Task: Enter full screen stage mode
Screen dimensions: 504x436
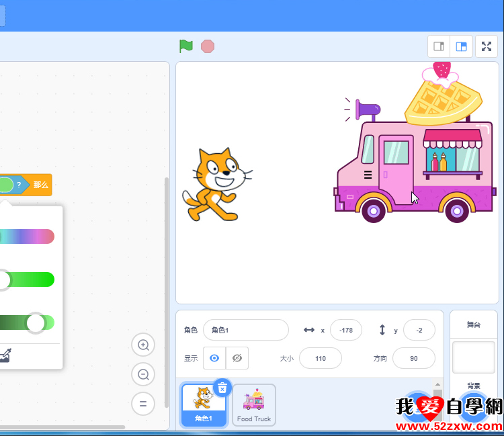Action: click(487, 46)
